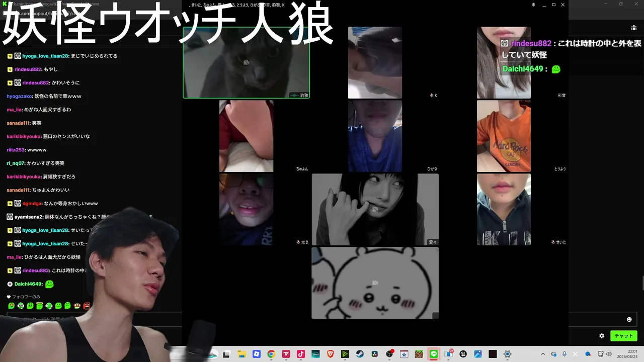Select ひかる's video tile in blue shirt

(x=375, y=136)
